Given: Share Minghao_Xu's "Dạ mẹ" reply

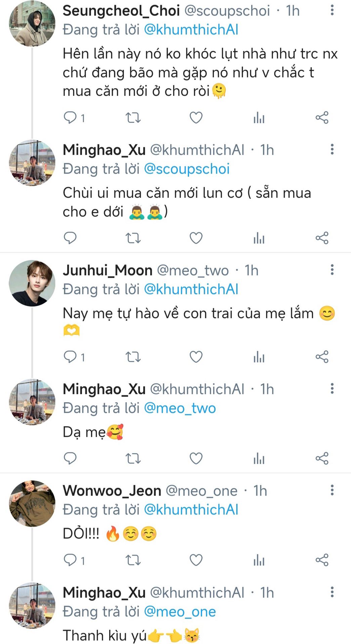Looking at the screenshot, I should pos(322,458).
